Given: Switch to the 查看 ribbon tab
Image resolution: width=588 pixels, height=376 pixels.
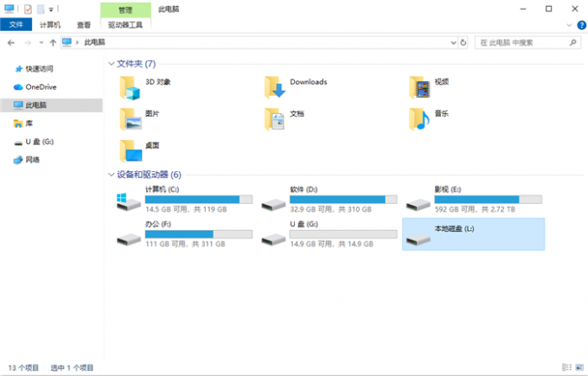Looking at the screenshot, I should point(84,25).
